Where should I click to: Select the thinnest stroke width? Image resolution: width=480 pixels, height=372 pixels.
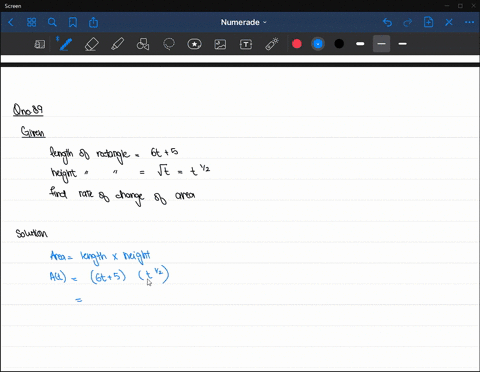(x=402, y=44)
